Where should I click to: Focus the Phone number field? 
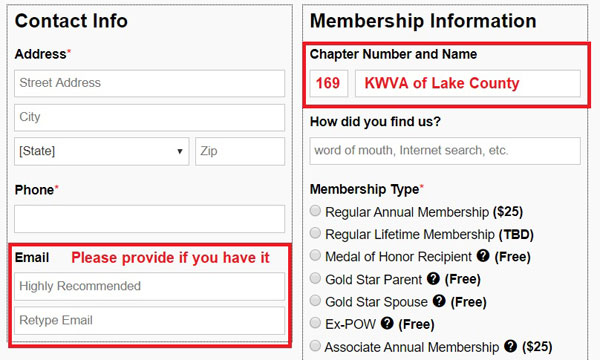150,219
